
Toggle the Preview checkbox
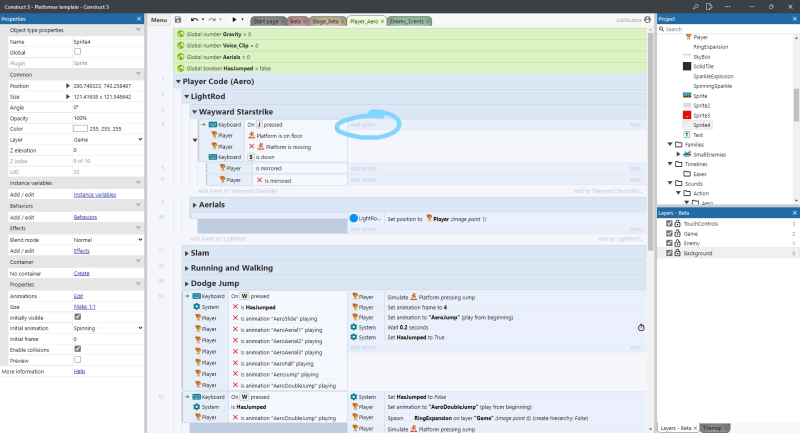pyautogui.click(x=78, y=360)
